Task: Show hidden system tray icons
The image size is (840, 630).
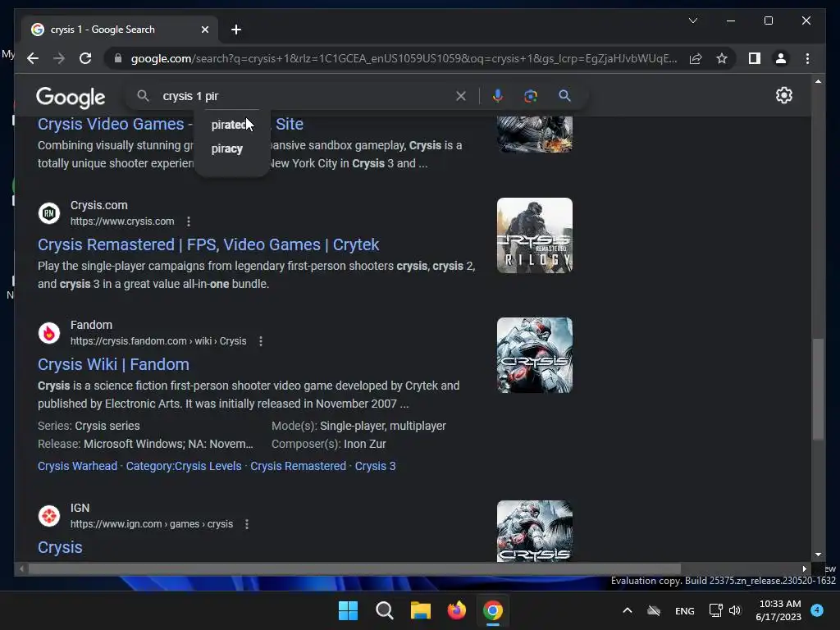Action: (x=628, y=610)
